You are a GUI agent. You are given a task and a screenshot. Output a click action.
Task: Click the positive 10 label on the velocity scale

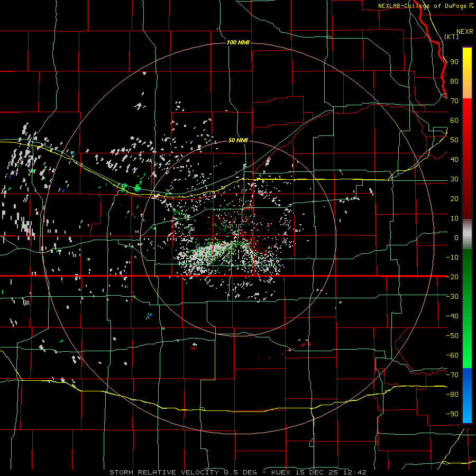point(454,218)
